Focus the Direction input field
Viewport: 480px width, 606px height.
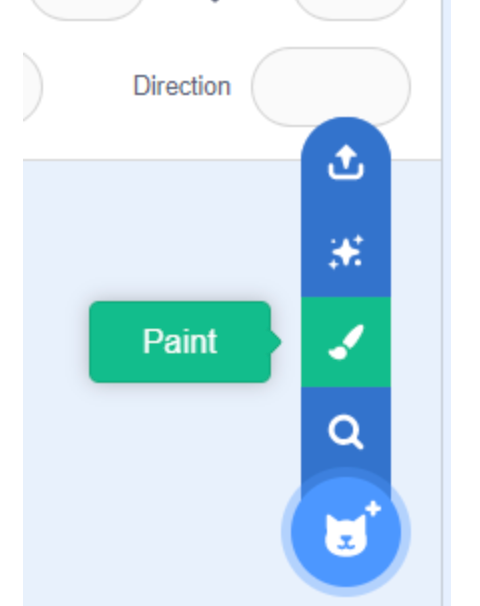click(x=331, y=87)
